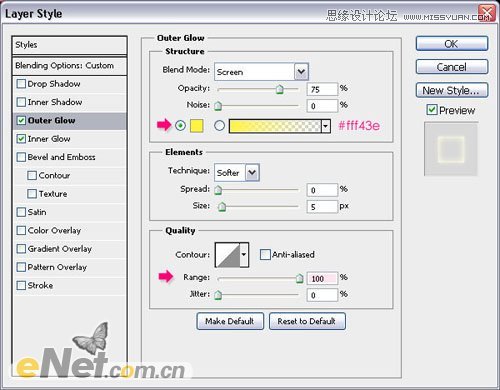Click the Make Default button
The width and height of the screenshot is (500, 390).
point(230,321)
